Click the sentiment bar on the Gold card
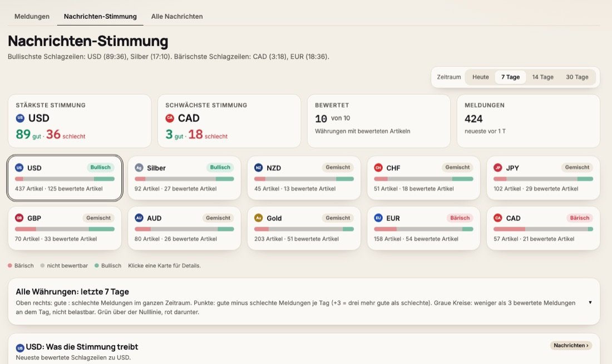 click(x=304, y=229)
